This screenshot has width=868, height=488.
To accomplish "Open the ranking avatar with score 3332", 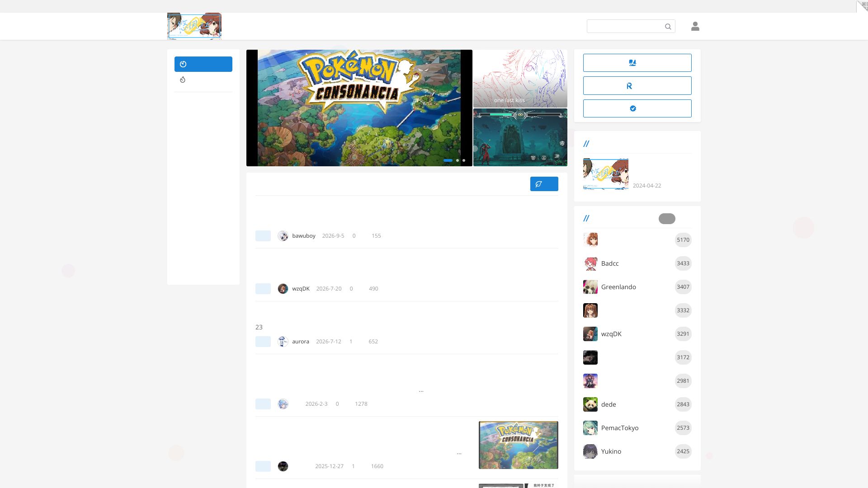I will click(x=590, y=310).
